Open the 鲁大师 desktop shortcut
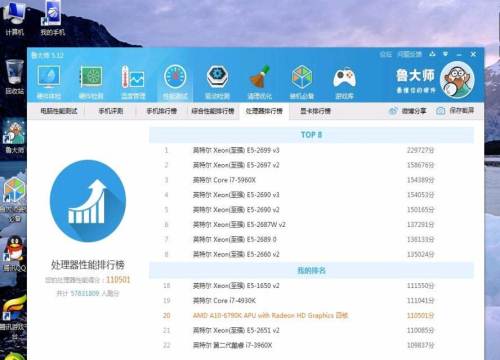The width and height of the screenshot is (500, 360). 14,137
